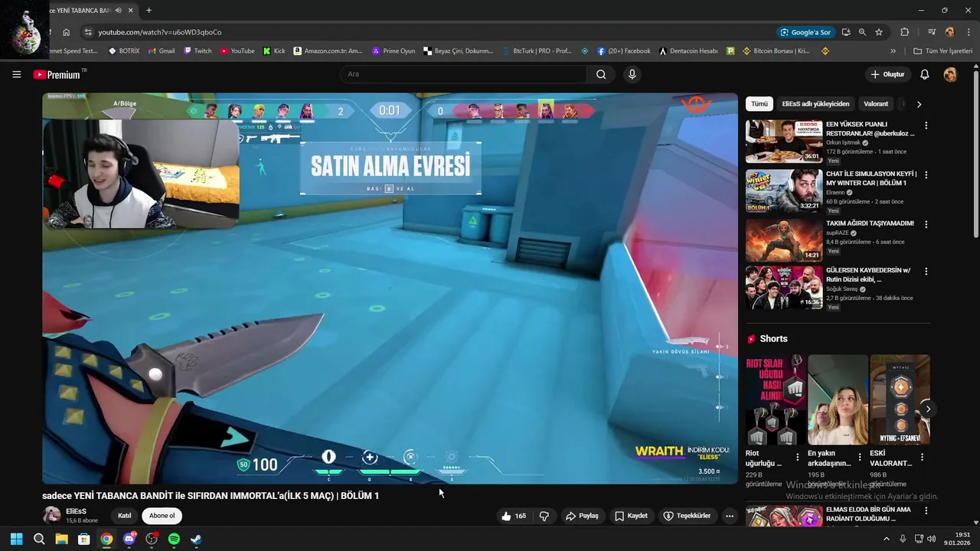Open Windows Start menu
This screenshot has width=980, height=551.
pos(16,539)
